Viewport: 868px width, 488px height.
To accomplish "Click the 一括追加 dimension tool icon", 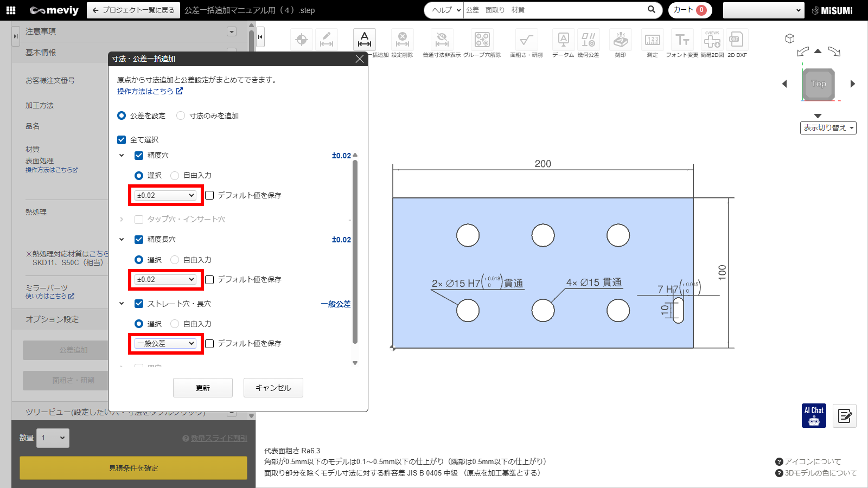I will click(x=365, y=40).
